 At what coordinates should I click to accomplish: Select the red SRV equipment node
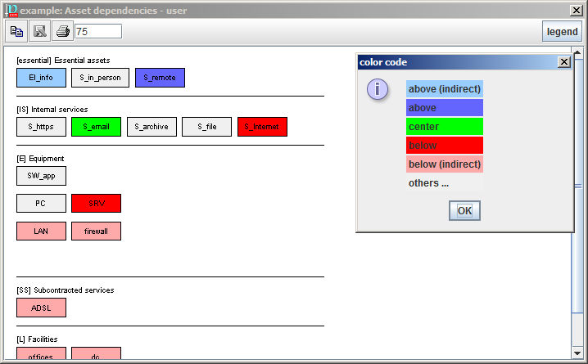pos(96,203)
